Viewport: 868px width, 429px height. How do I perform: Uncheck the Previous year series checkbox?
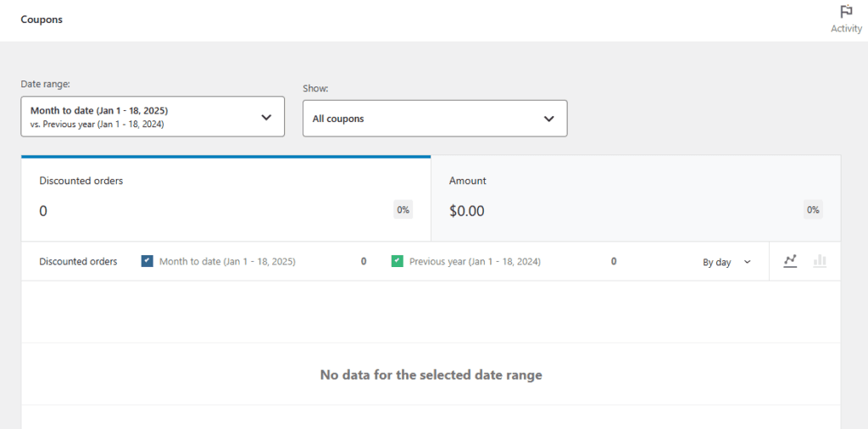pos(397,261)
